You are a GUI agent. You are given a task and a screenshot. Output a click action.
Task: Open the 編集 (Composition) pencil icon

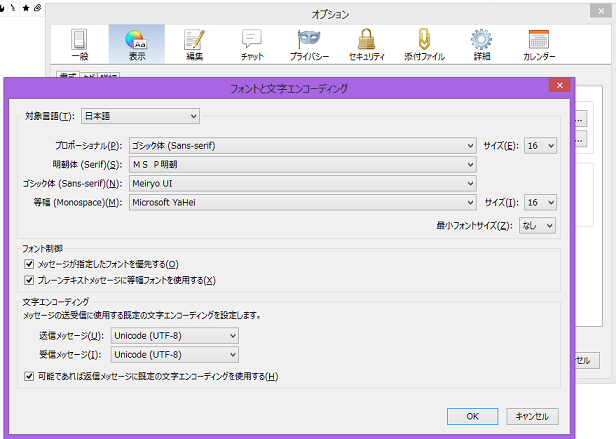click(x=194, y=44)
